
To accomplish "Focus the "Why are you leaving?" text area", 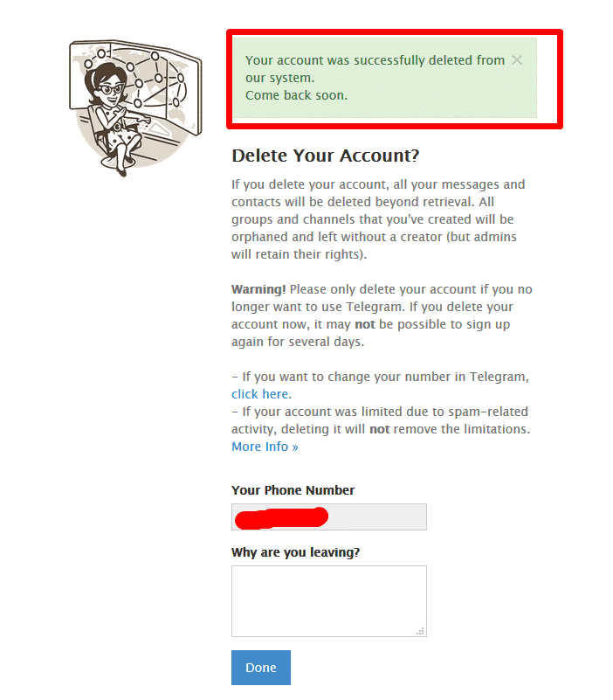I will pyautogui.click(x=329, y=601).
